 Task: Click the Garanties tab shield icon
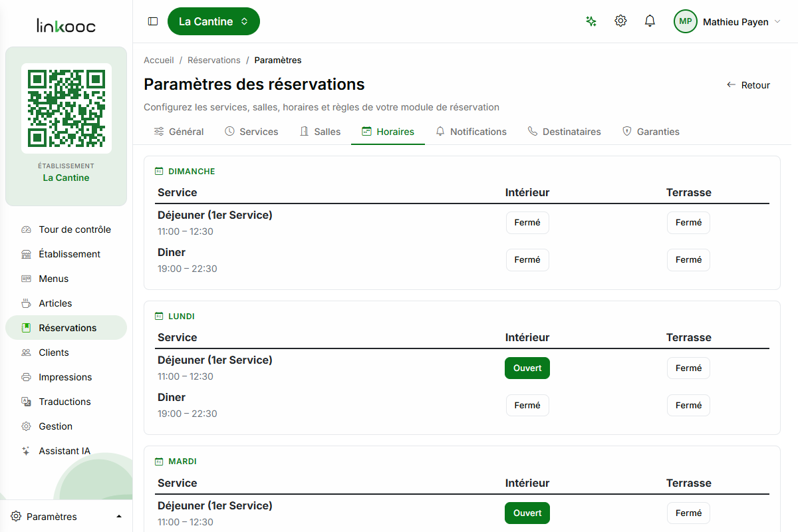pos(626,132)
